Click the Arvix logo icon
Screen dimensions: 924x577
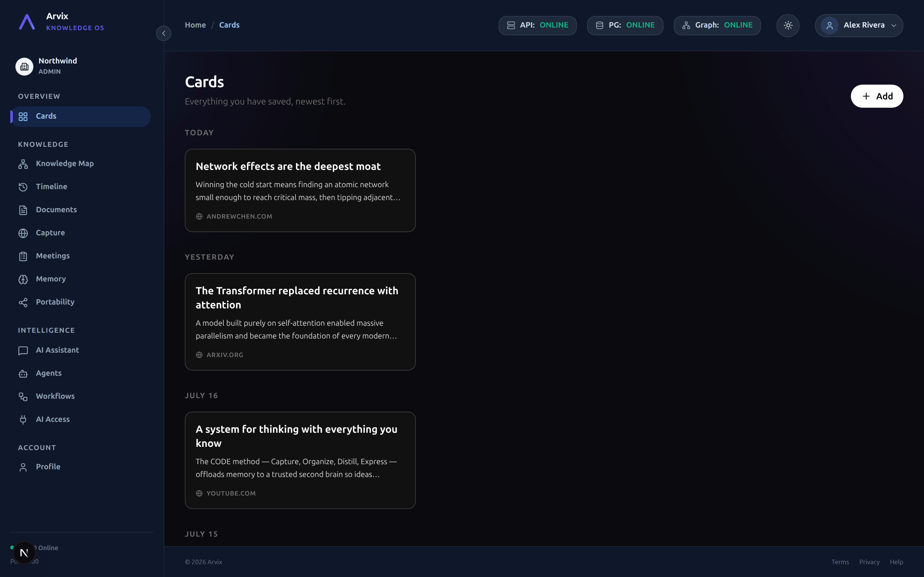coord(27,22)
